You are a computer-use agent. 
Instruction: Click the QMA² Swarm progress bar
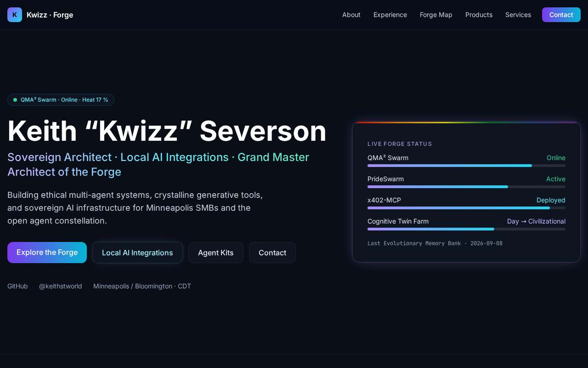pos(466,166)
